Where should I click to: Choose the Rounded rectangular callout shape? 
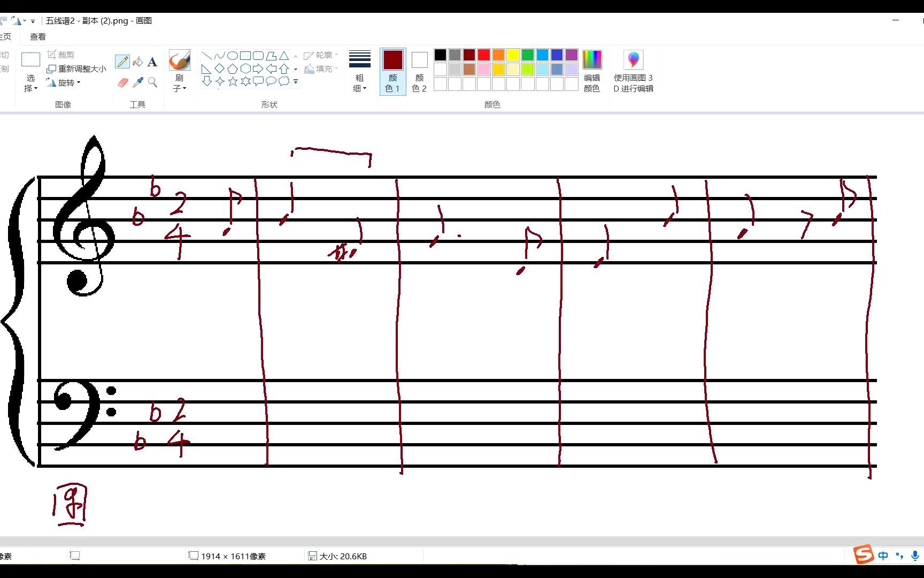point(258,81)
